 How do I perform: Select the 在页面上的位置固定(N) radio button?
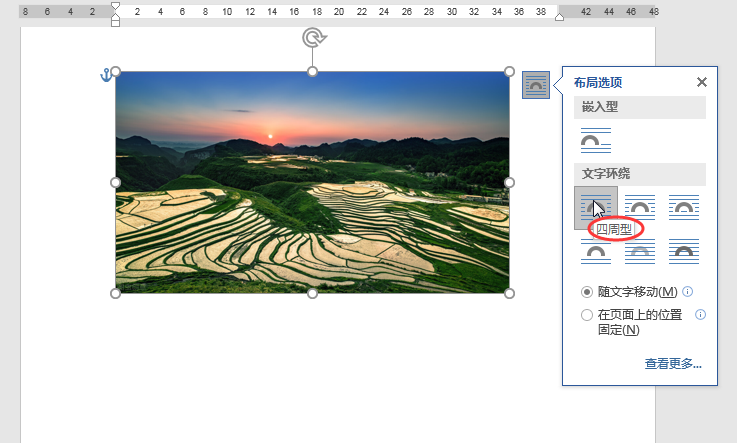pos(587,315)
